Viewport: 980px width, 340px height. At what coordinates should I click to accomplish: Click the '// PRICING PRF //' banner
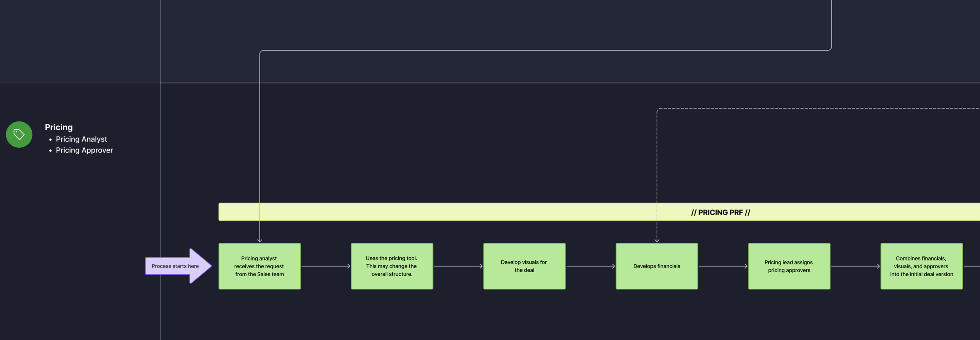click(x=599, y=212)
